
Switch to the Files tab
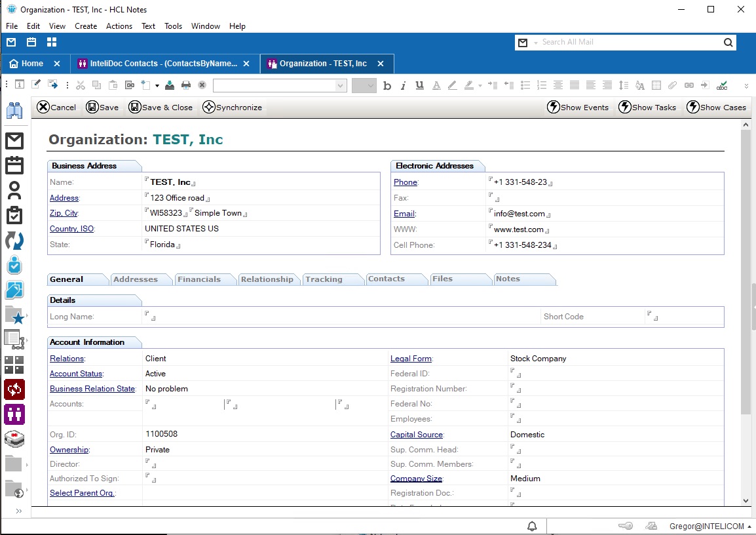(443, 279)
